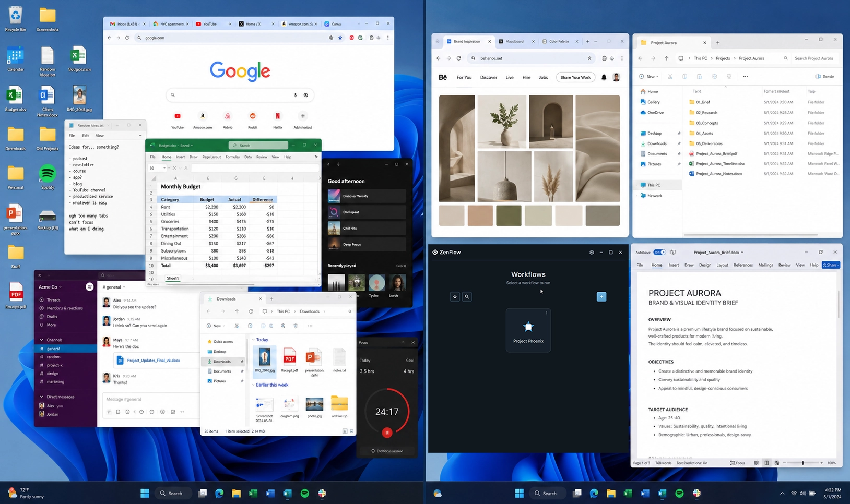The image size is (850, 504).
Task: Pause the focus session timer
Action: pos(387,432)
